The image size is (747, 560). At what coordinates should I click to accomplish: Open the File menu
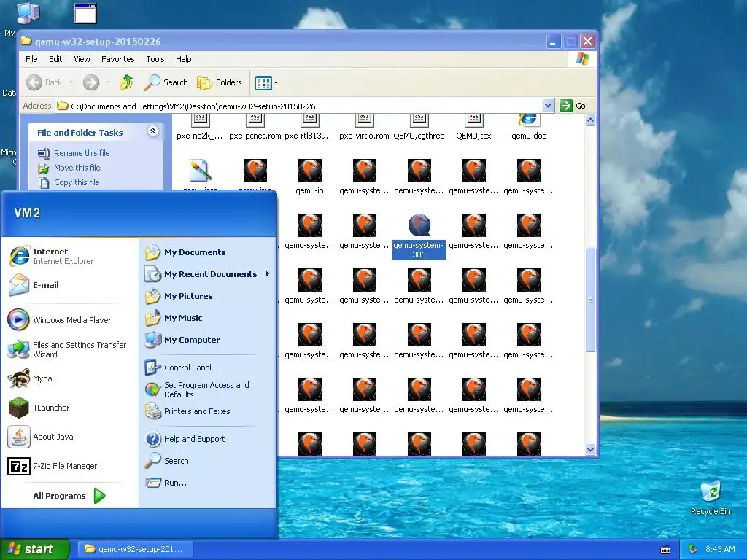tap(31, 59)
